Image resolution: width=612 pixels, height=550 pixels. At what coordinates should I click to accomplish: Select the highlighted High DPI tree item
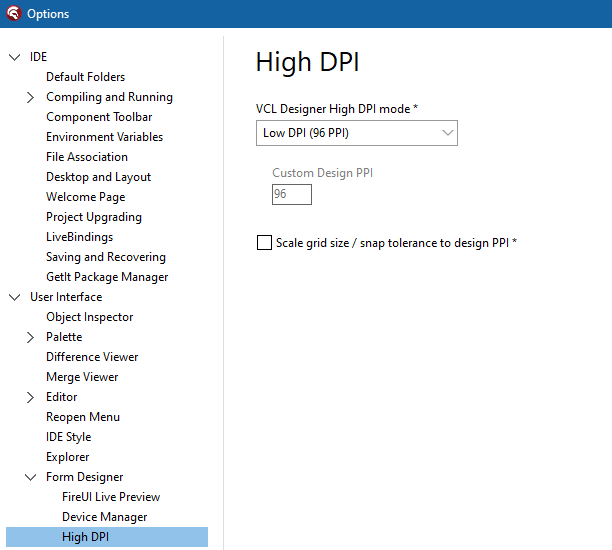(x=107, y=537)
